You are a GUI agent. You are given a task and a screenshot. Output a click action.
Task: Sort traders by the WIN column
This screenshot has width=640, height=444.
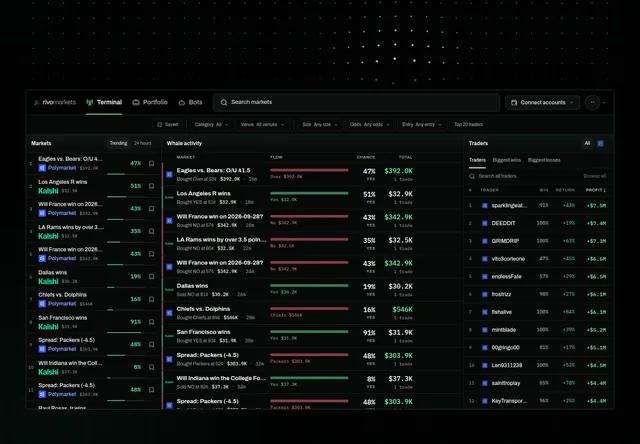pos(544,190)
